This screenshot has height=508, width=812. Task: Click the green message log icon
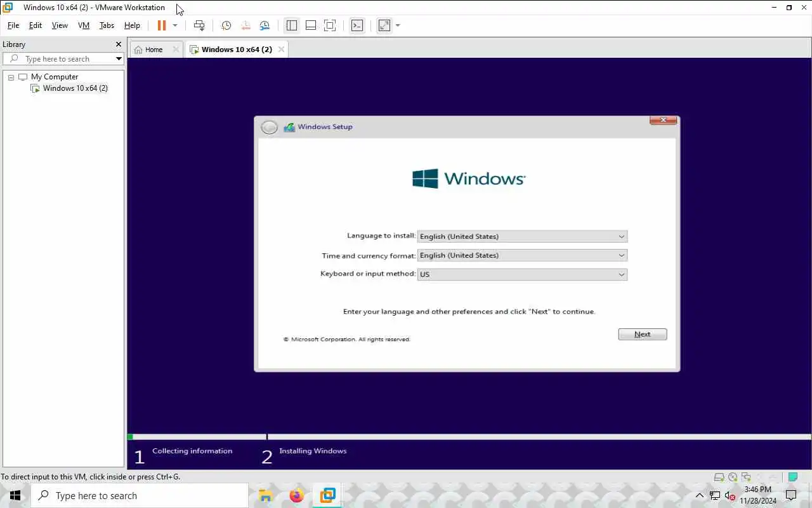[792, 477]
